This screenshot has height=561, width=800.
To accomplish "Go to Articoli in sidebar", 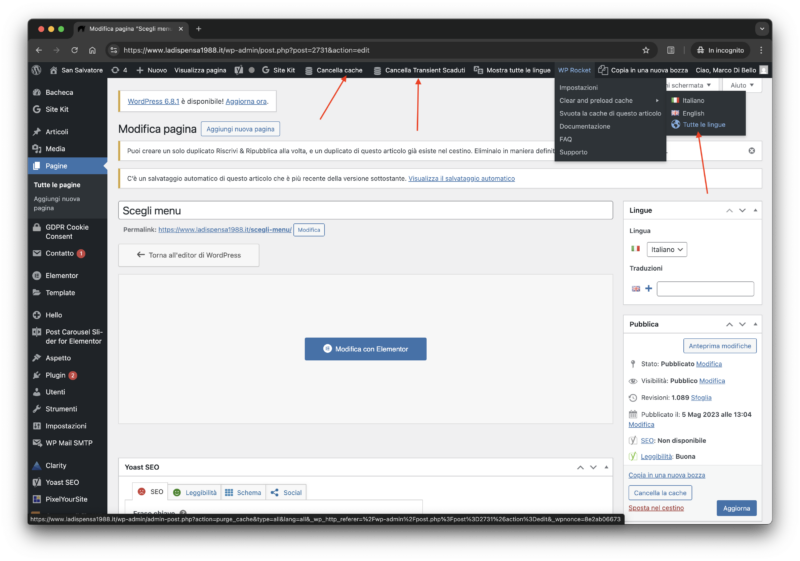I will (57, 132).
